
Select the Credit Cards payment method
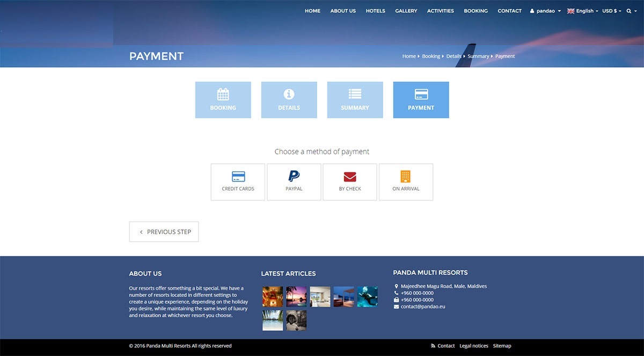(238, 182)
